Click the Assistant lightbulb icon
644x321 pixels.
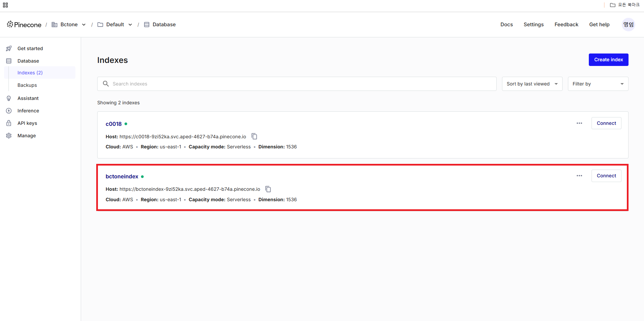[x=9, y=98]
